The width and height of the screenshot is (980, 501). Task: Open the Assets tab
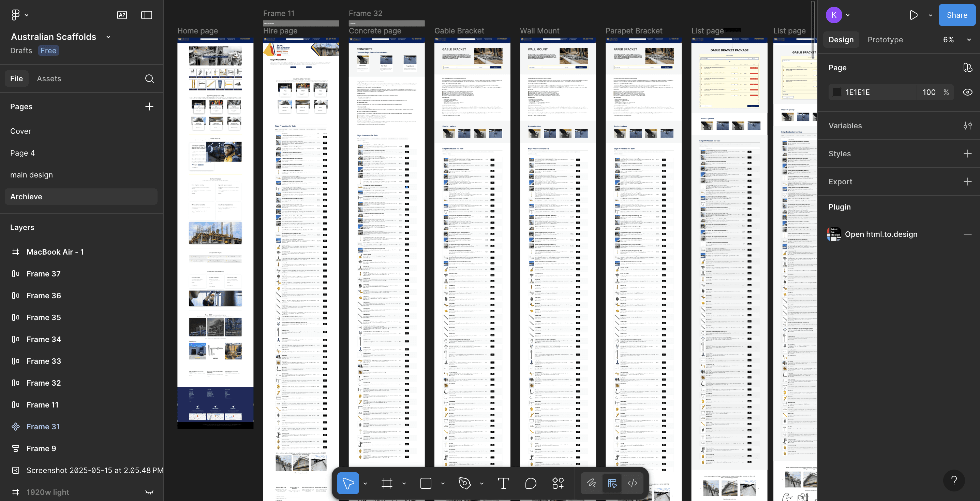point(49,78)
